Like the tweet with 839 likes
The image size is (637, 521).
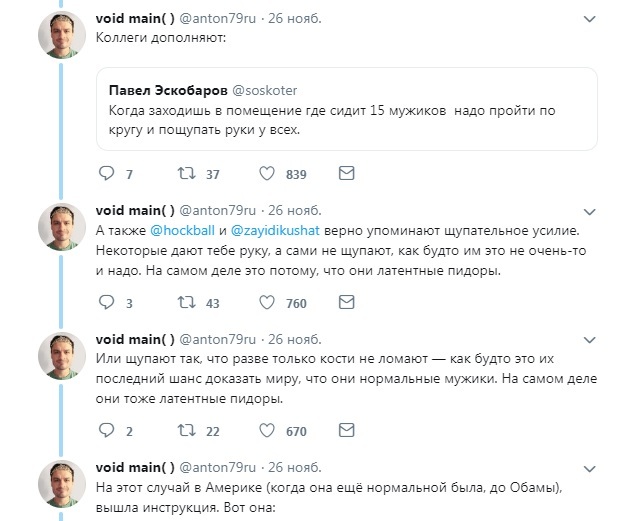click(267, 173)
